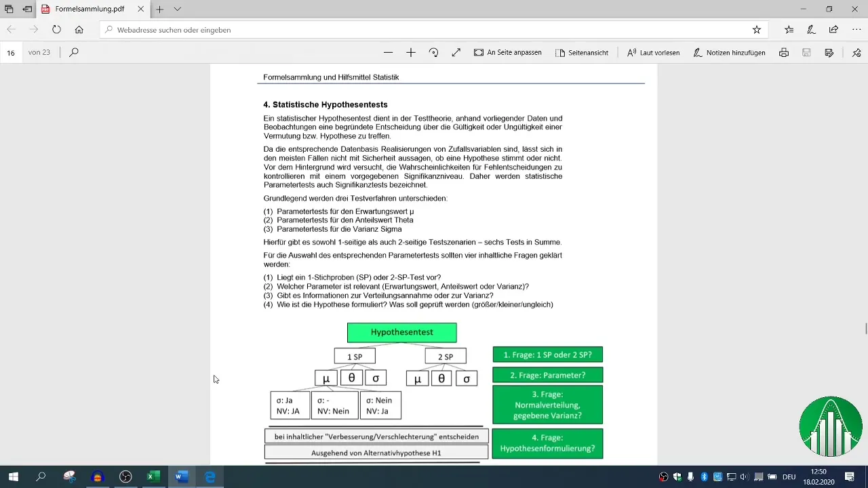Click Notizen hinzufügen button
Screen dimensions: 868x488
click(729, 52)
